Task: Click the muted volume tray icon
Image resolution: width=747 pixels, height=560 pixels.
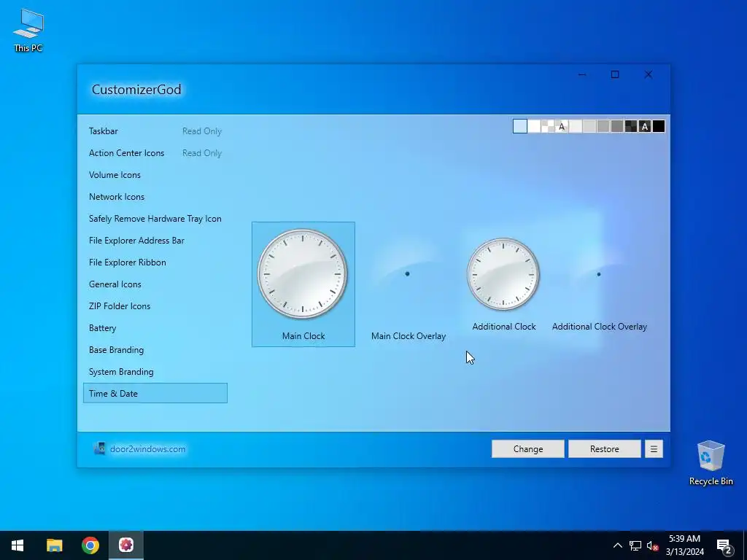Action: (652, 545)
